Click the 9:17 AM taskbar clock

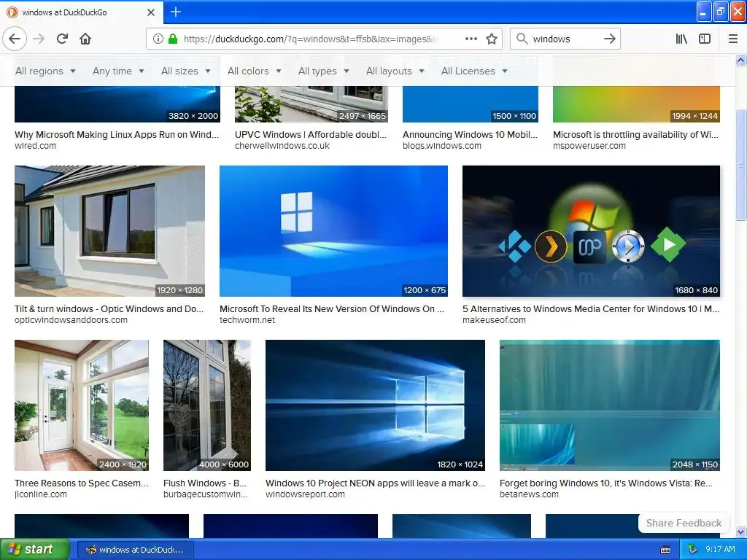[x=720, y=550]
